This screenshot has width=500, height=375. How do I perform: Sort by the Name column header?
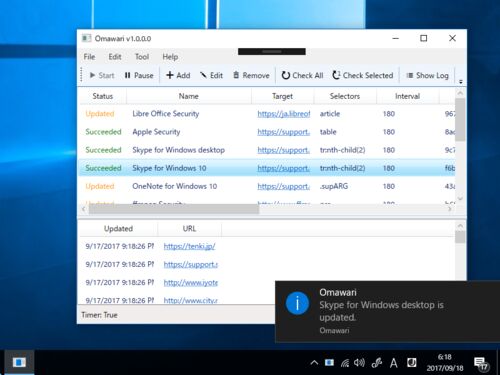coord(189,96)
